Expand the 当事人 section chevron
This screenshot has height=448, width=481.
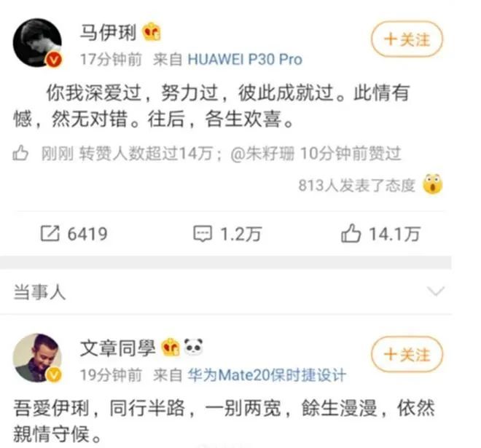tap(436, 291)
